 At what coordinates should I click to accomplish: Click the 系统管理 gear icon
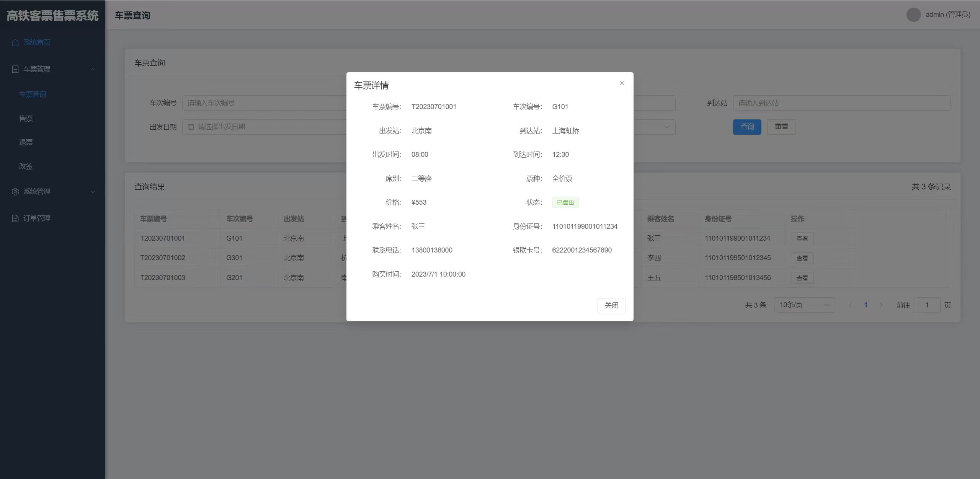pos(15,192)
